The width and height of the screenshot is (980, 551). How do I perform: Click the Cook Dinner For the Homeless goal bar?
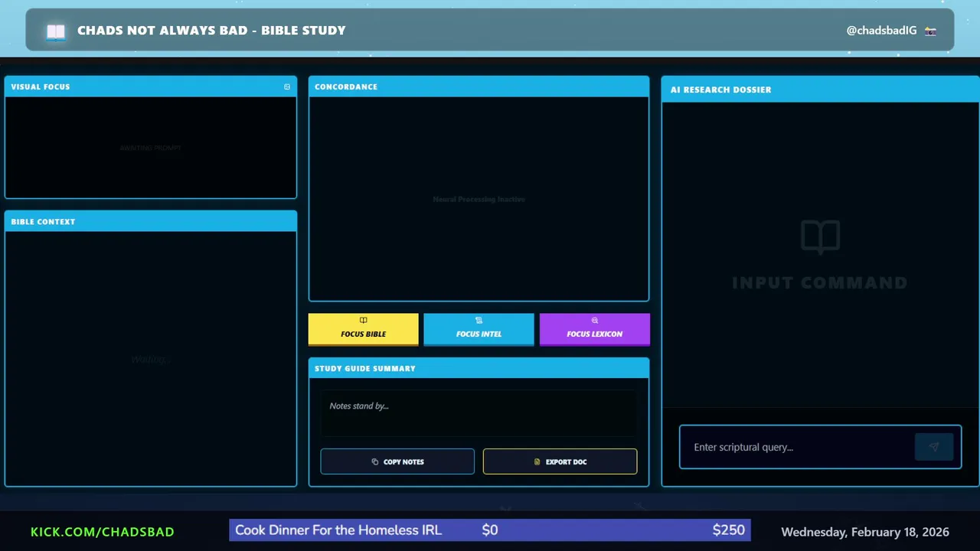point(490,530)
